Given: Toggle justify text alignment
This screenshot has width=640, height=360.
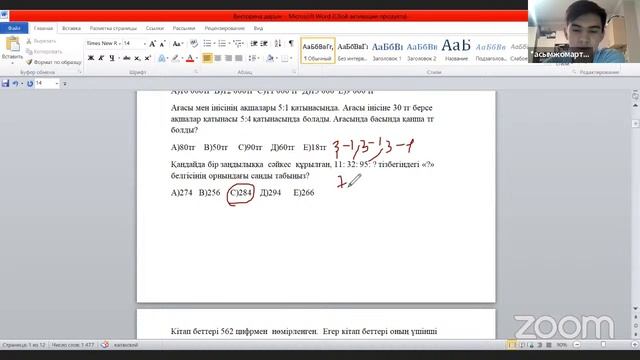Looking at the screenshot, I should click(239, 58).
